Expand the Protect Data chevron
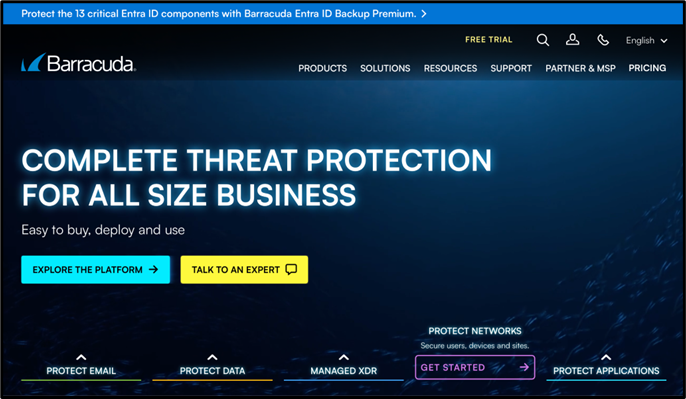This screenshot has height=399, width=686. tap(212, 357)
